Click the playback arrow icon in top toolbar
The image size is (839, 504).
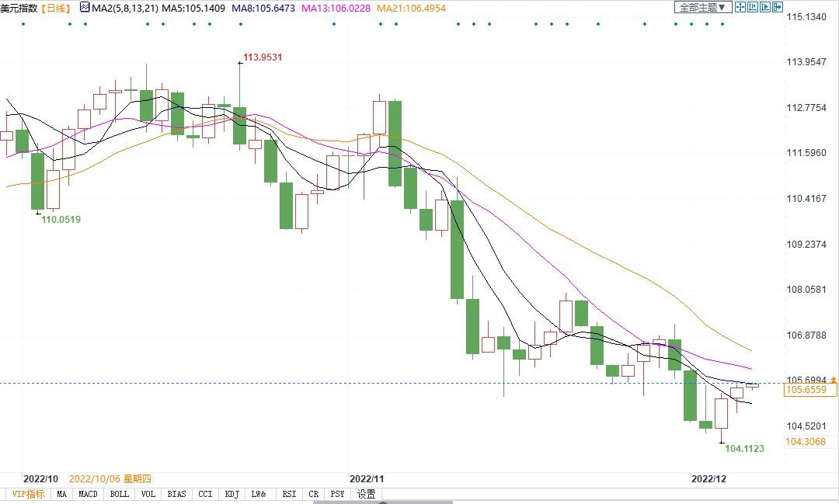coord(765,7)
